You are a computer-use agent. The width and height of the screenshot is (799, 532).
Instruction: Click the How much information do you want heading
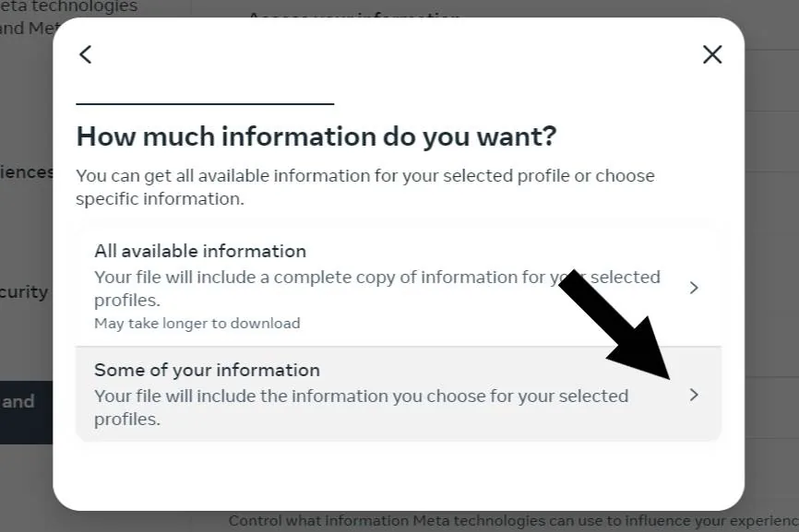click(x=316, y=136)
